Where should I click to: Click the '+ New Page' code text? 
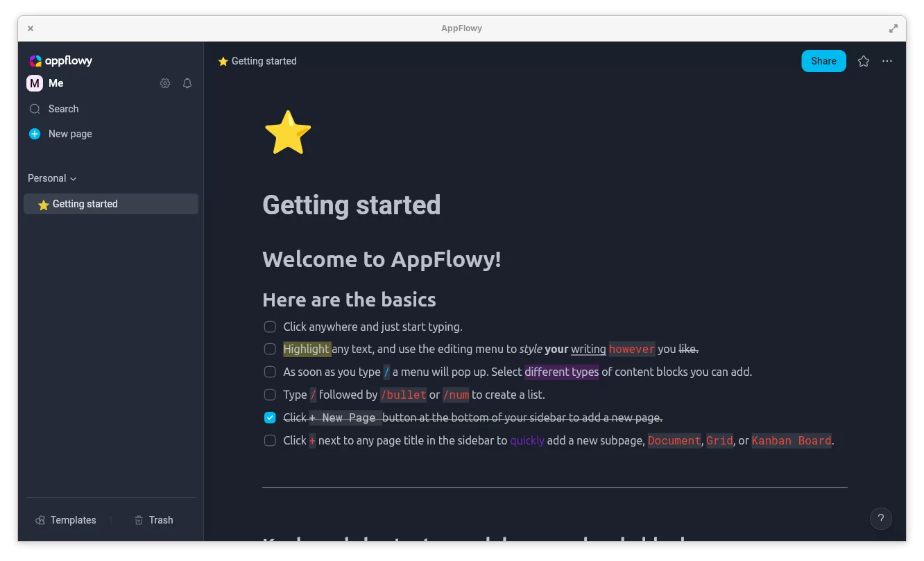pyautogui.click(x=345, y=417)
